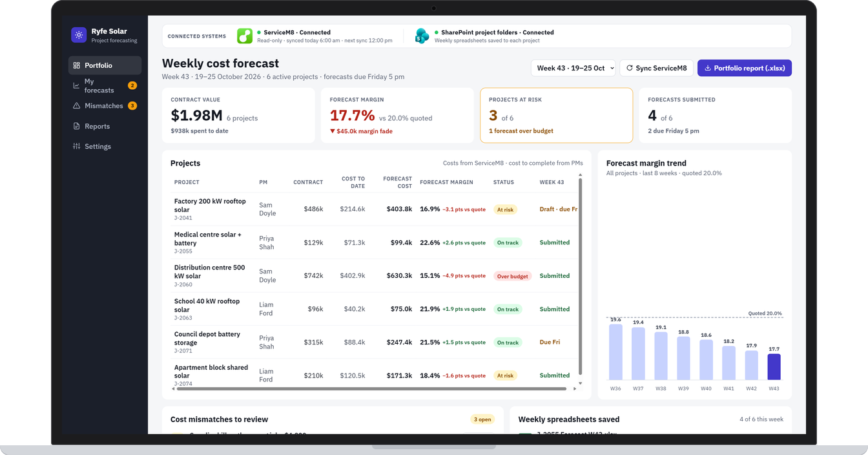Click the $40.2k cost to date cell
The height and width of the screenshot is (455, 868).
click(354, 309)
